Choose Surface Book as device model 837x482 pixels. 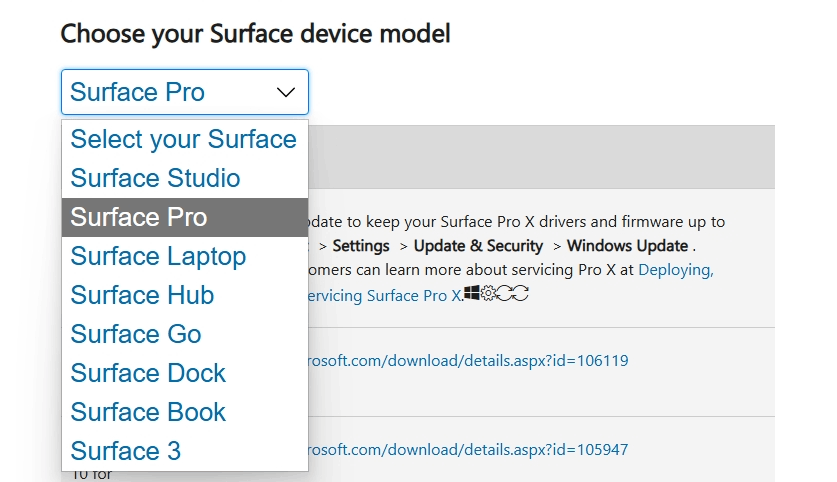(148, 412)
